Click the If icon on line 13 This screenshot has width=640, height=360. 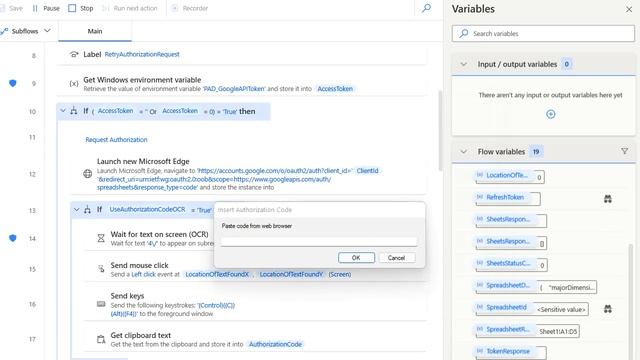[x=87, y=210]
